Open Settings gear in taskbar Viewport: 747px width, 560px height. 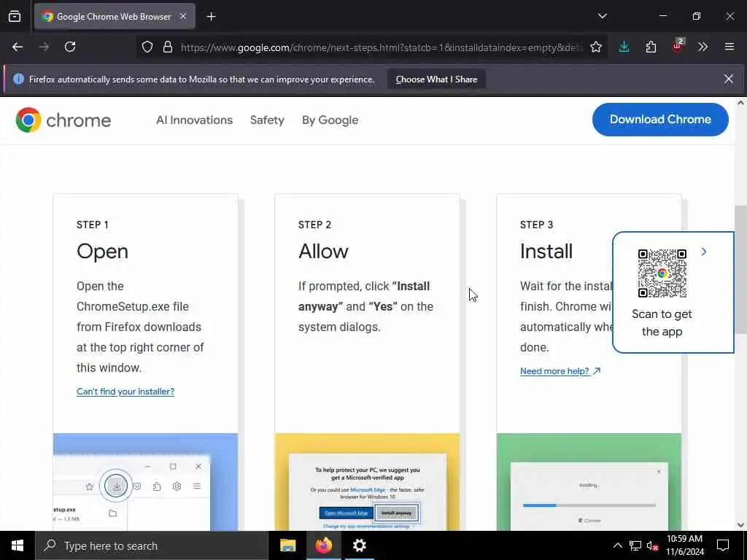[x=359, y=545]
